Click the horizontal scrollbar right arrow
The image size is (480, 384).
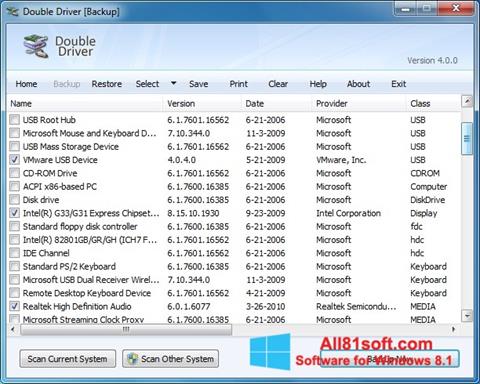click(x=453, y=329)
